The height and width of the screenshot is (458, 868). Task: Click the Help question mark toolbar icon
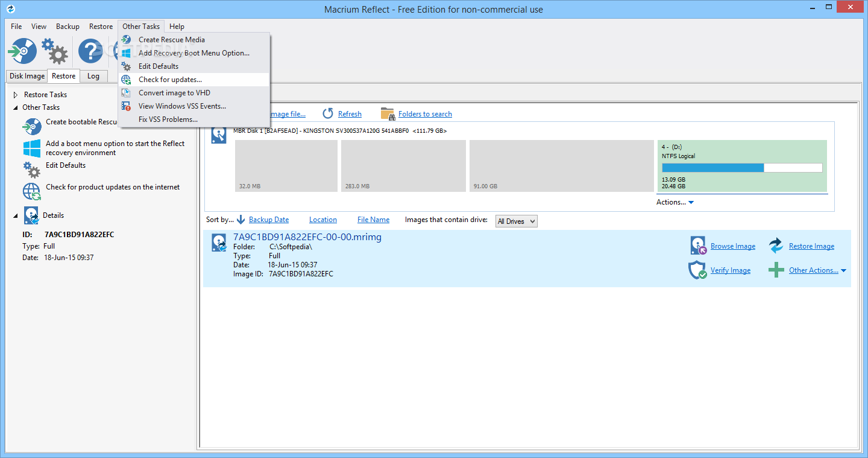[x=90, y=51]
